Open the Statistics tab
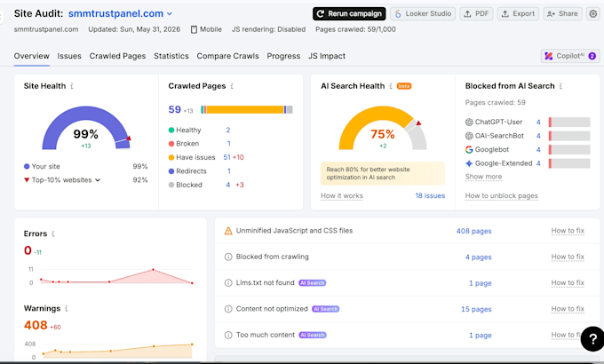The width and height of the screenshot is (604, 364). click(x=171, y=56)
